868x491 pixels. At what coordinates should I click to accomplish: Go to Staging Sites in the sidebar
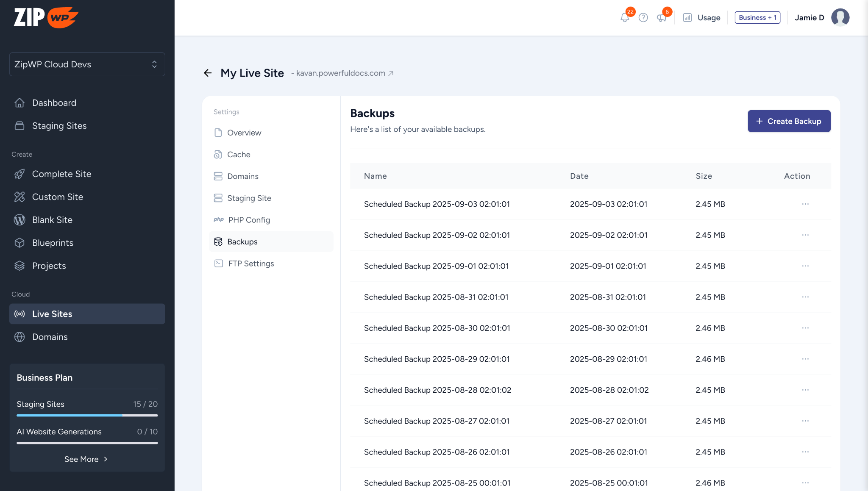pyautogui.click(x=59, y=126)
